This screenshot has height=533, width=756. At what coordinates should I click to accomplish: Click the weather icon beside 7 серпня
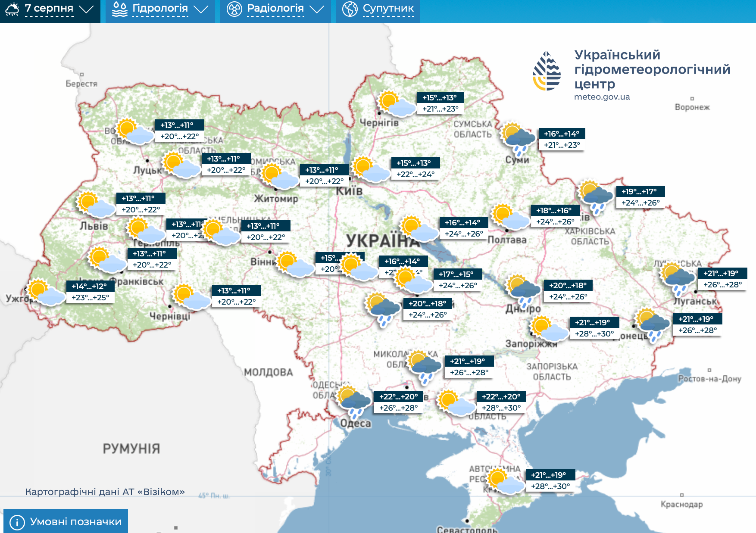12,9
